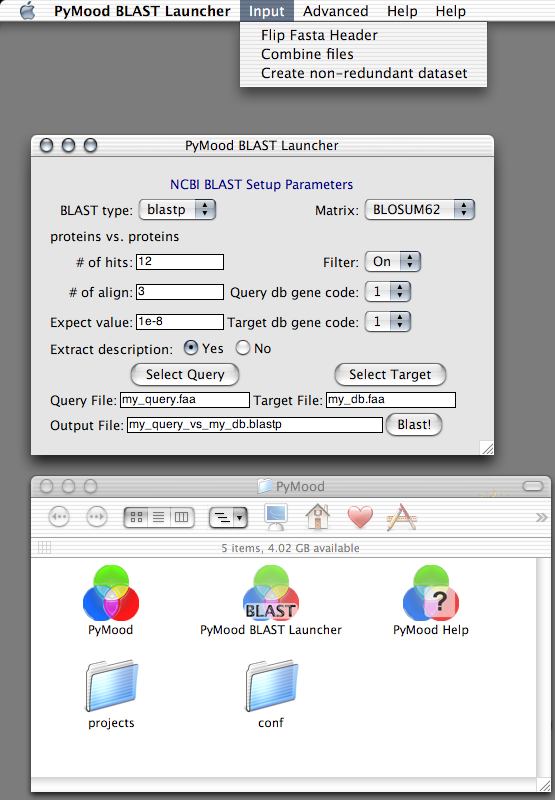Click the Finder vertical scrollbar
The width and height of the screenshot is (555, 800).
pyautogui.click(x=544, y=667)
